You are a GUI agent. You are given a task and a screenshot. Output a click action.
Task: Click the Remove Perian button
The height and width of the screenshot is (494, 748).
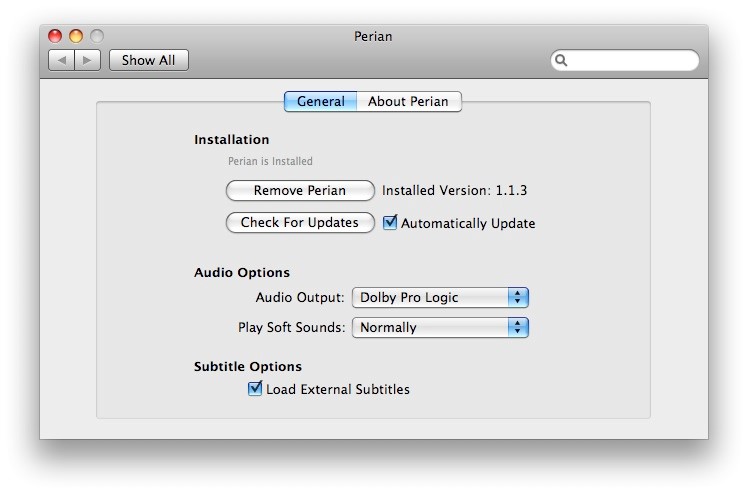(300, 191)
